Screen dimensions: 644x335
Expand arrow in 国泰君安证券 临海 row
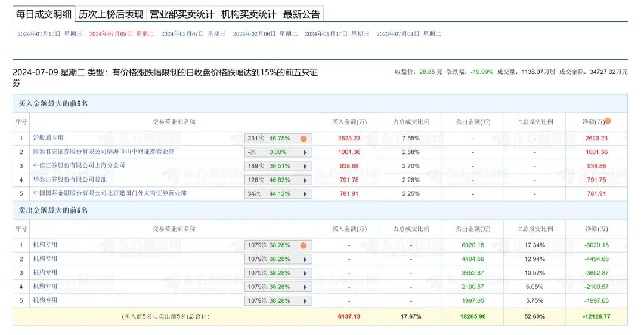click(x=305, y=152)
